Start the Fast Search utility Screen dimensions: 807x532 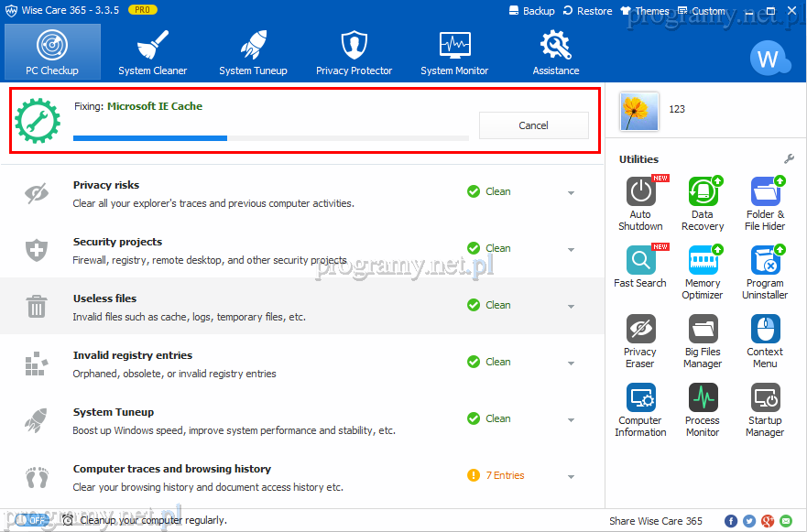640,261
